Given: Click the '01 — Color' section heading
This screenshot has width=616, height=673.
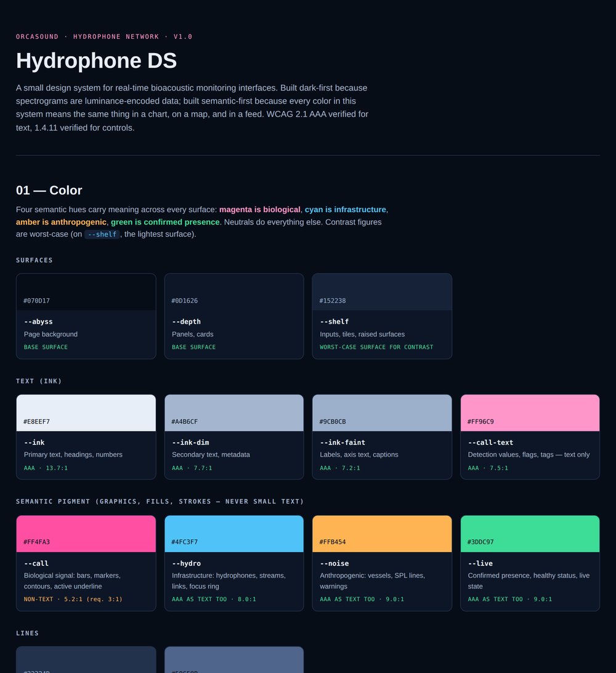Looking at the screenshot, I should (49, 190).
